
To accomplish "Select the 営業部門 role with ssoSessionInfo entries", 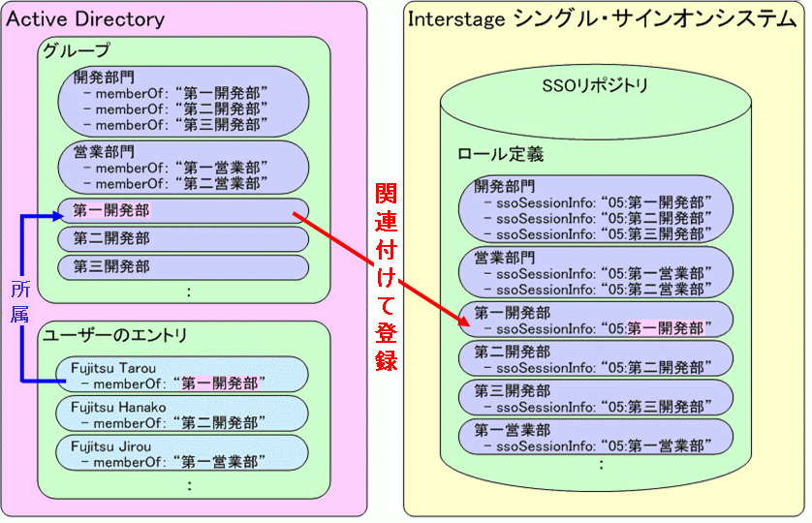I will tap(595, 273).
